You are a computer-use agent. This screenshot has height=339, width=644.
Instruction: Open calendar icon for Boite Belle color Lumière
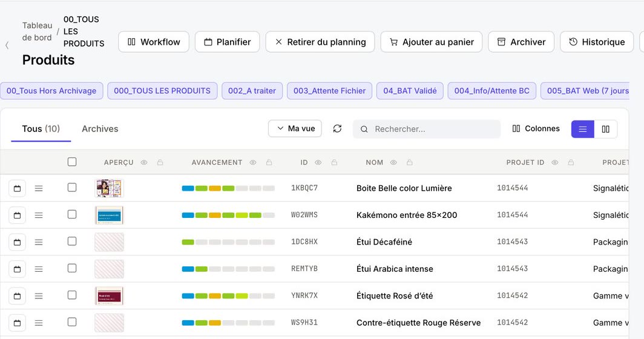(x=17, y=188)
